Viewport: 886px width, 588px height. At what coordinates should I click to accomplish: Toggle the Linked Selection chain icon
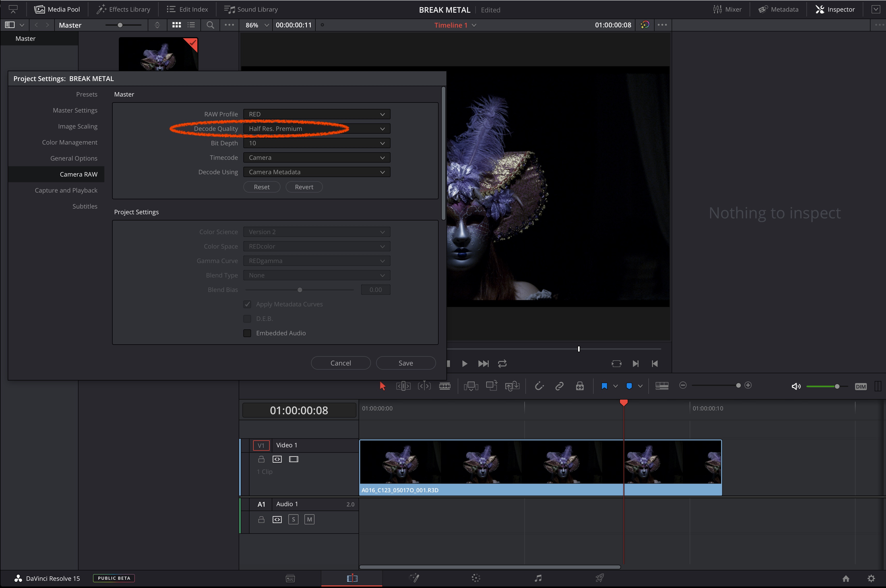pyautogui.click(x=559, y=386)
